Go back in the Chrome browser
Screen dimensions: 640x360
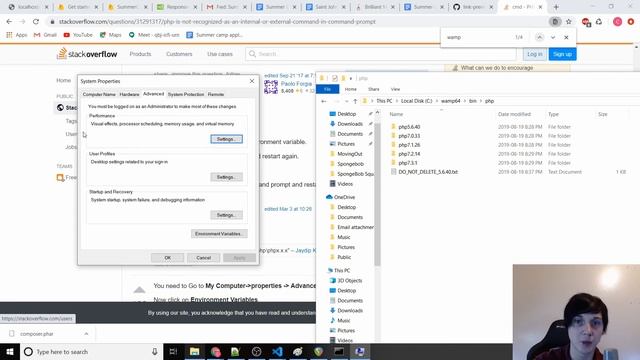pos(9,22)
